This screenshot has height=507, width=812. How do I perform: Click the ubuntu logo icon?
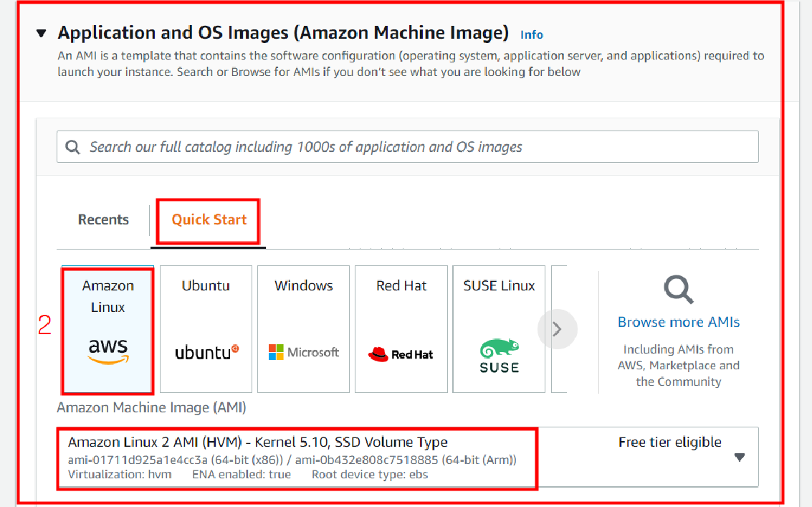206,352
